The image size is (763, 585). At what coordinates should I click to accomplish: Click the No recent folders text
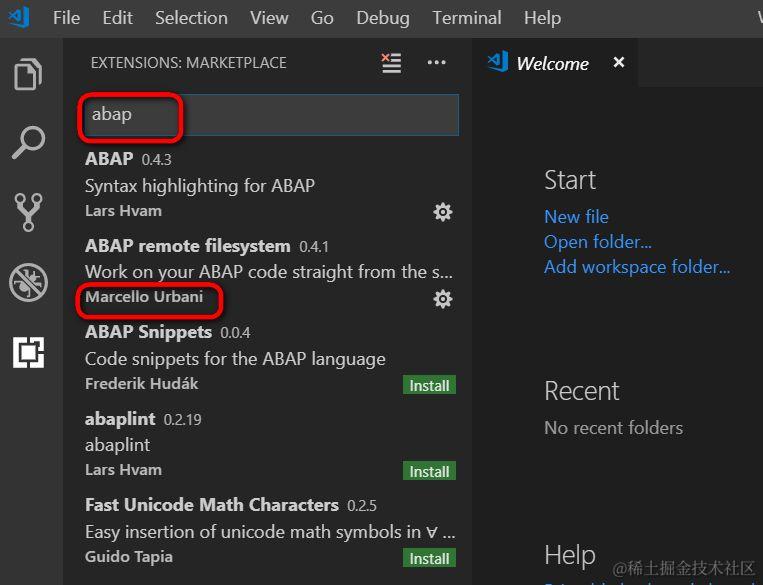coord(614,428)
